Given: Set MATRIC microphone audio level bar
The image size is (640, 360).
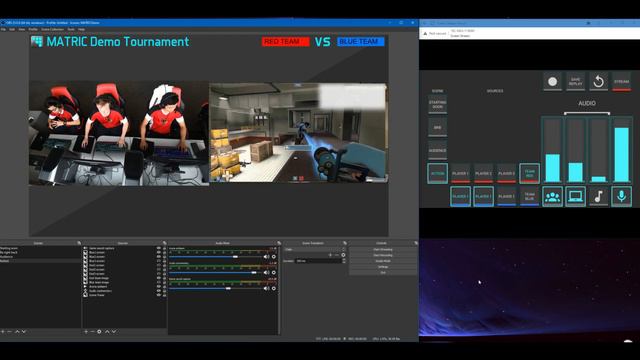Looking at the screenshot, I should [622, 150].
